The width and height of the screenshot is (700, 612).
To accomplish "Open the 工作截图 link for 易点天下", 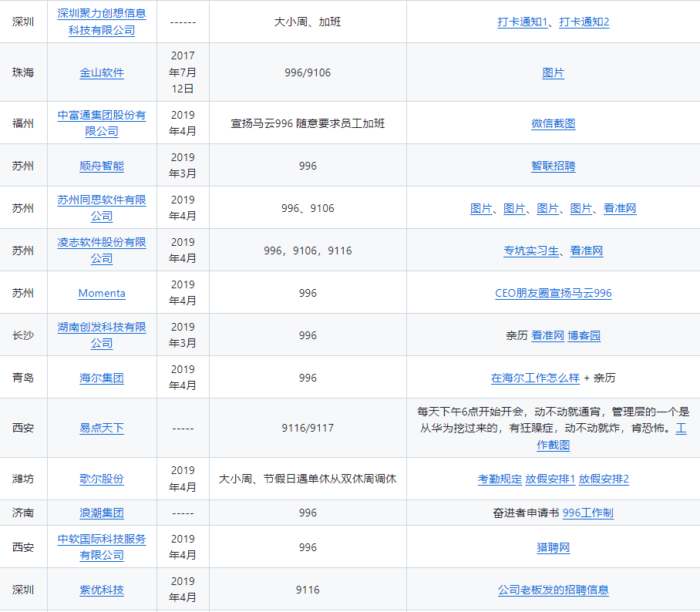I will [553, 445].
